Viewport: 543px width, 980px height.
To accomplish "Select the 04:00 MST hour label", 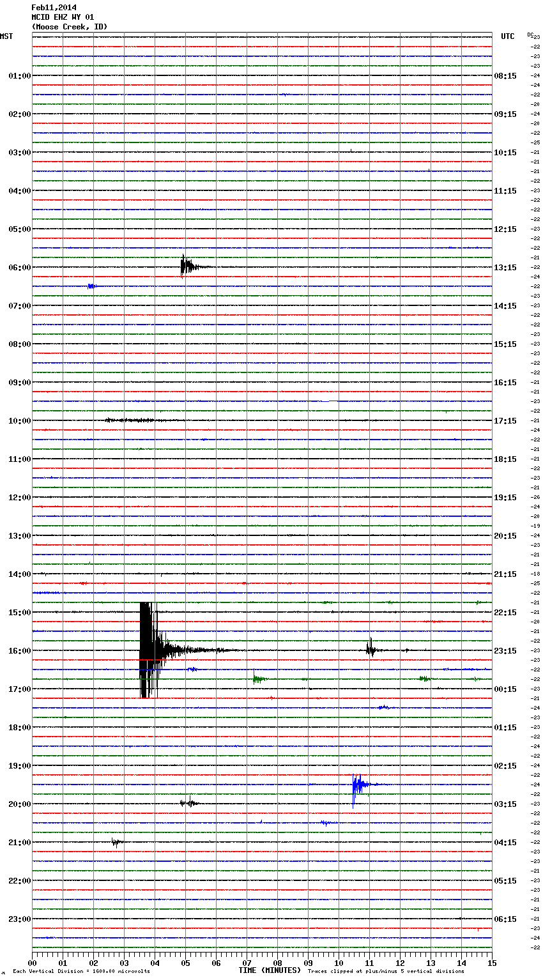I will 19,191.
